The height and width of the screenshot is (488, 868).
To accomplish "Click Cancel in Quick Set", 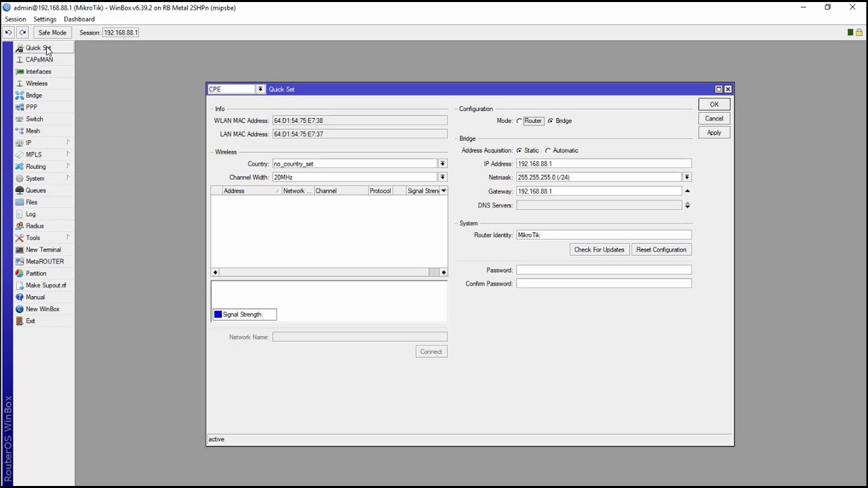I will [x=714, y=119].
